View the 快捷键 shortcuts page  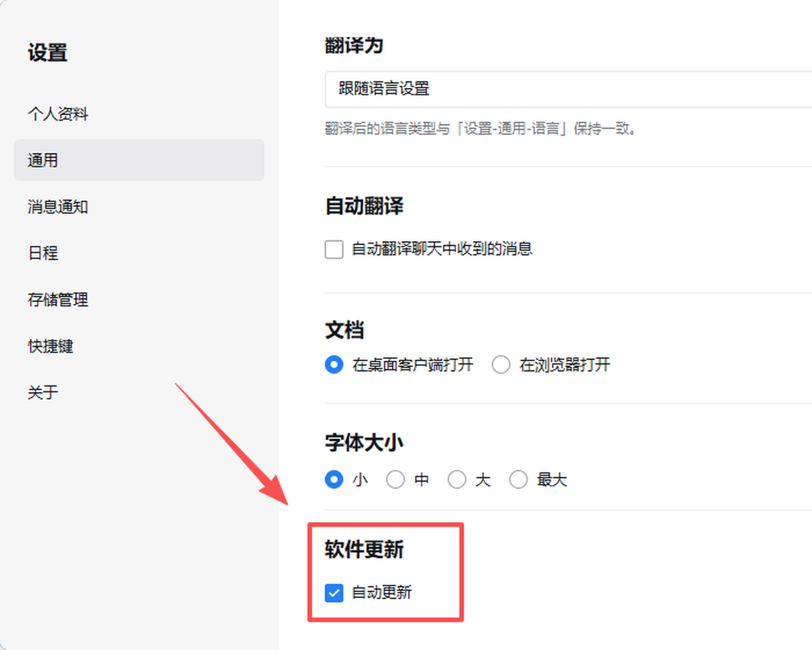51,346
